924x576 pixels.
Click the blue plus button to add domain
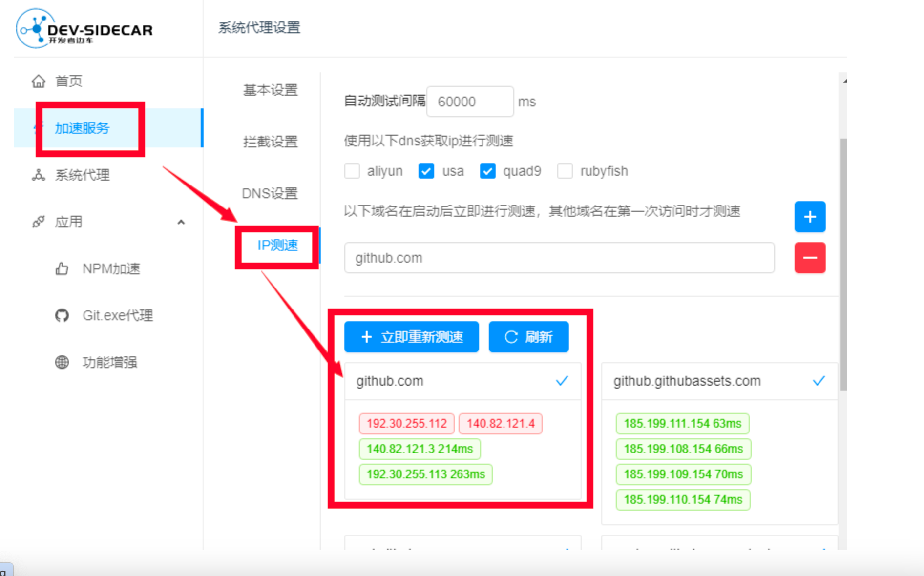click(x=810, y=217)
